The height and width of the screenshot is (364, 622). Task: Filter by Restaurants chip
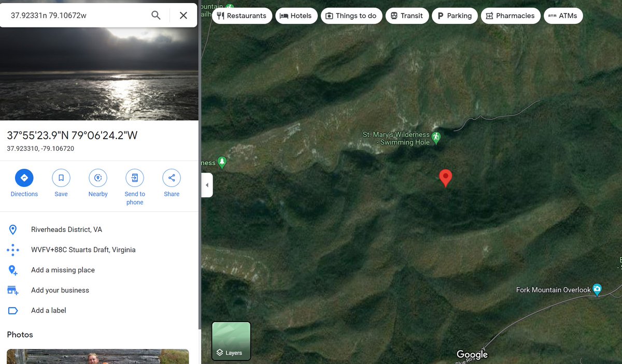pyautogui.click(x=242, y=16)
